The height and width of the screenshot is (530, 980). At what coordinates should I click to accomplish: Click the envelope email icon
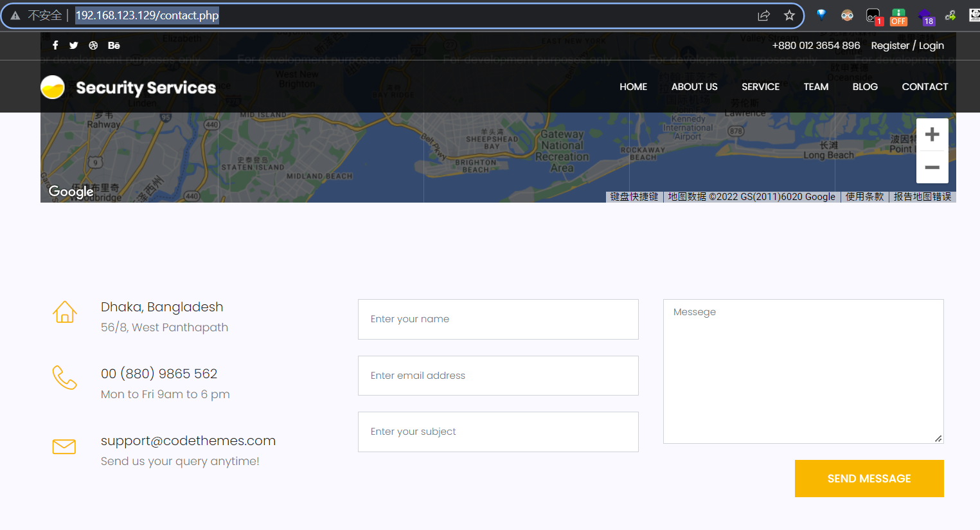coord(64,446)
